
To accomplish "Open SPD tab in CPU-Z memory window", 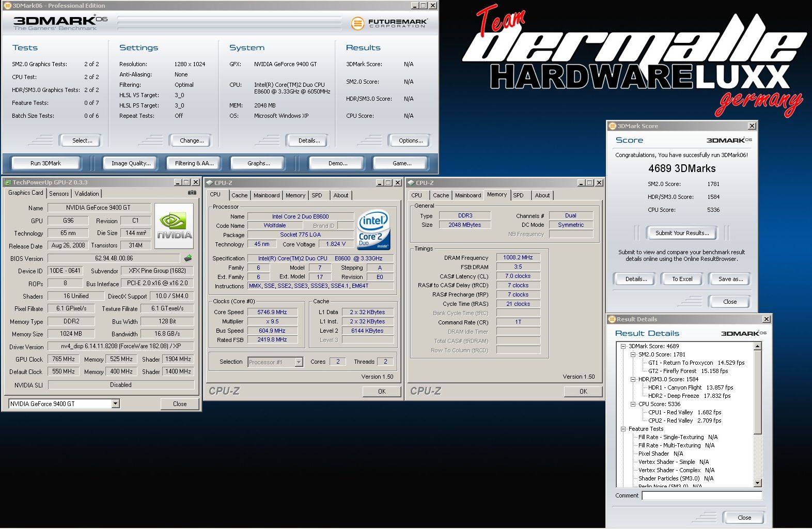I will (518, 195).
